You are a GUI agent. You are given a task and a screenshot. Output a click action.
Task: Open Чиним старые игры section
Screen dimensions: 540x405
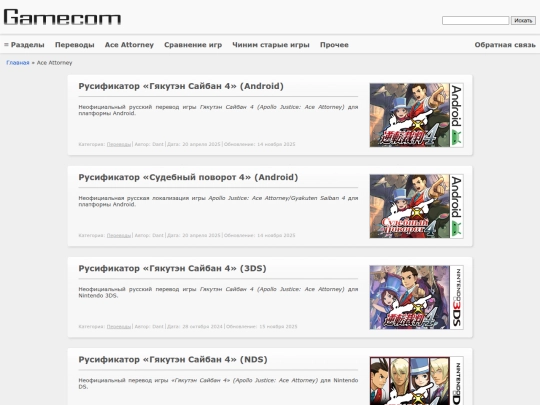coord(271,45)
